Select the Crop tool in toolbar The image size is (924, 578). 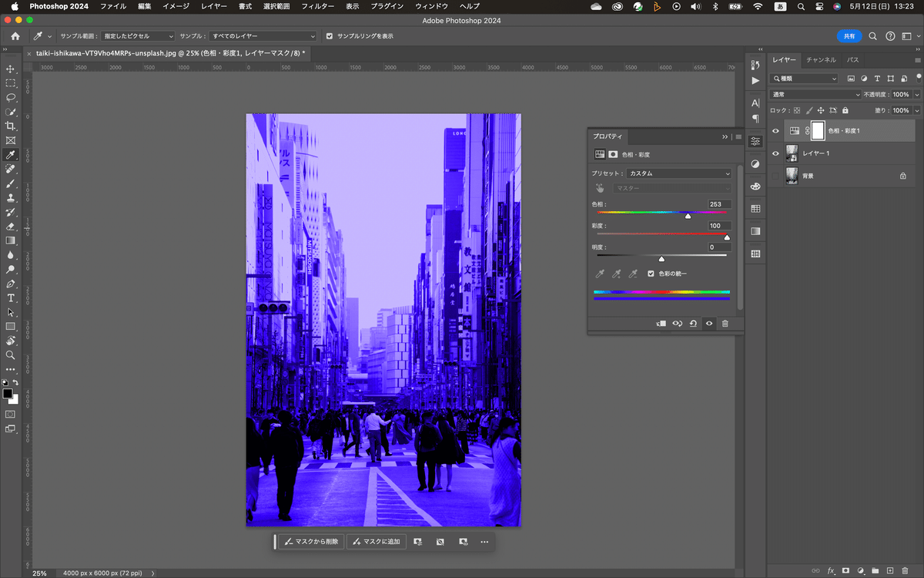click(x=11, y=126)
